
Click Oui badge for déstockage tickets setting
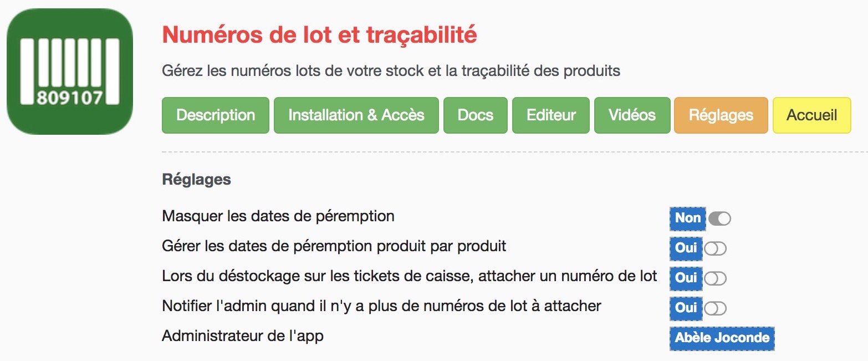point(686,278)
